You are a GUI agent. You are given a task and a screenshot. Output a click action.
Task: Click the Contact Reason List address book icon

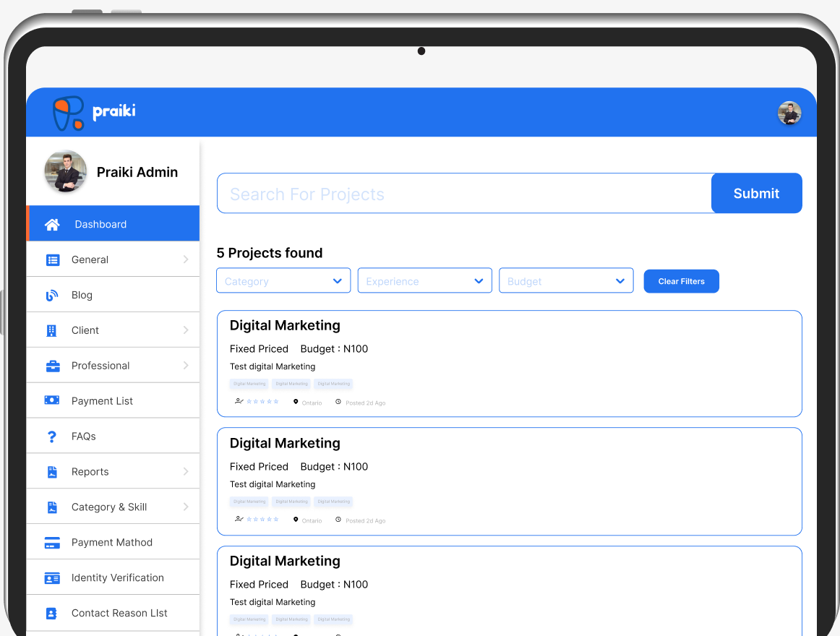tap(51, 614)
